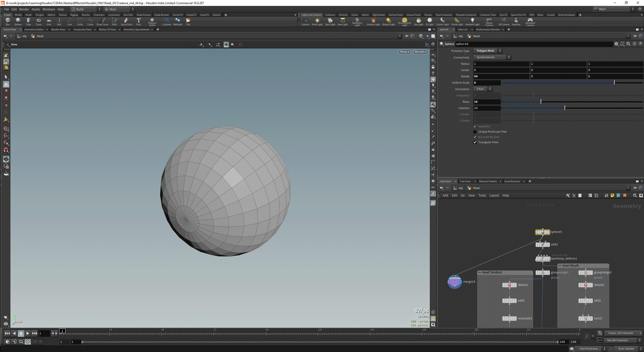Jump to the first frame
The image size is (644, 352).
tap(7, 333)
